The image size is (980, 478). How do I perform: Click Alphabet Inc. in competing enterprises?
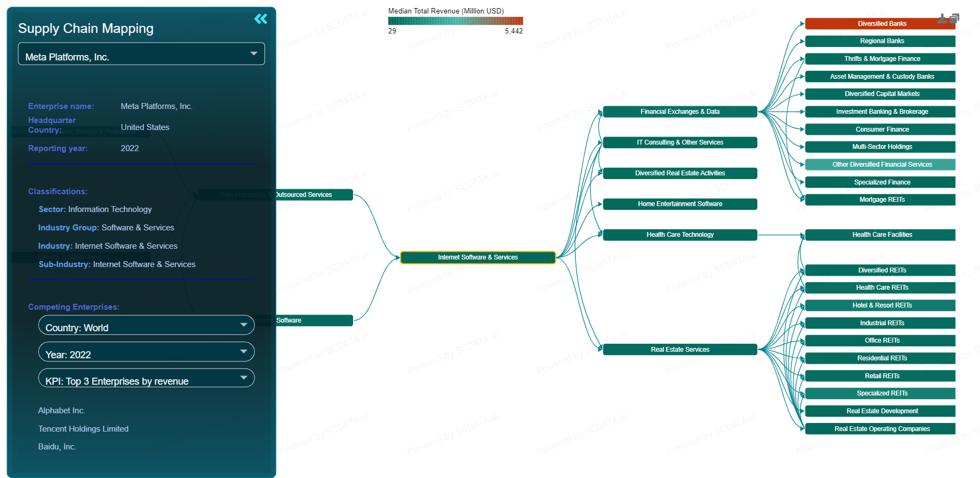pyautogui.click(x=61, y=411)
